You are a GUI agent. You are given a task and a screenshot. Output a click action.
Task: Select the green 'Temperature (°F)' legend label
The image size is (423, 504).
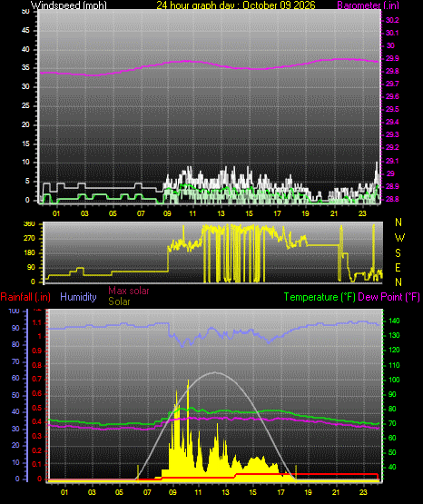320,297
